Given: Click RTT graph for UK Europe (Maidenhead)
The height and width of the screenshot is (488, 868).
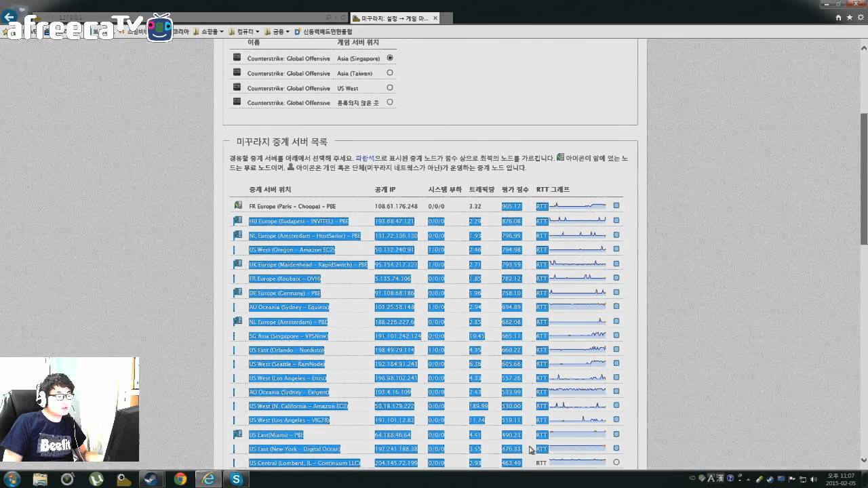Looking at the screenshot, I should coord(578,264).
